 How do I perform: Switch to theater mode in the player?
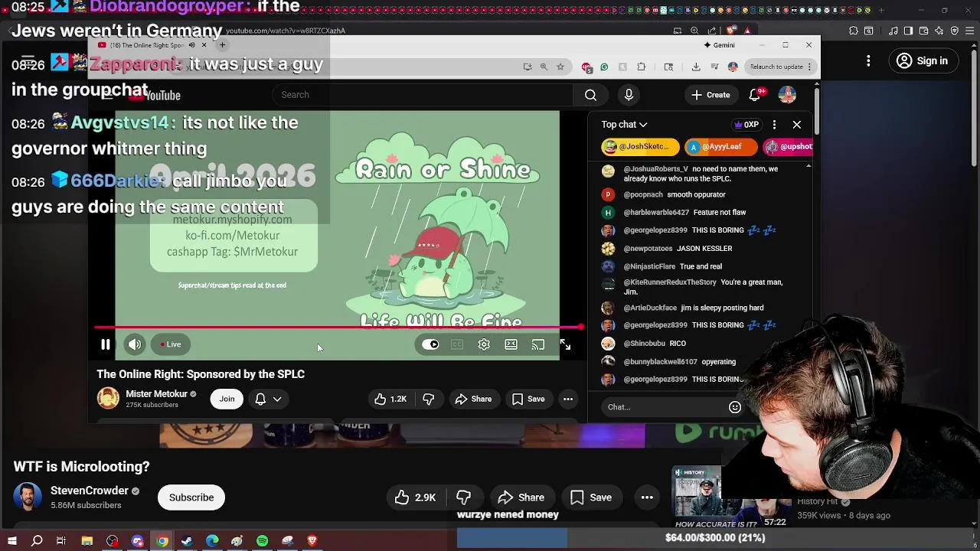[x=511, y=344]
